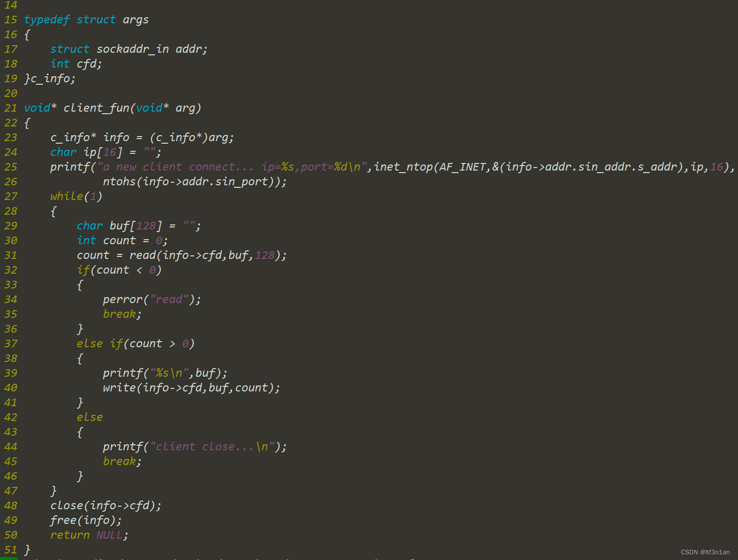Screen dimensions: 738x560
Task: Click the 'read(' call on line 31
Action: click(x=146, y=255)
